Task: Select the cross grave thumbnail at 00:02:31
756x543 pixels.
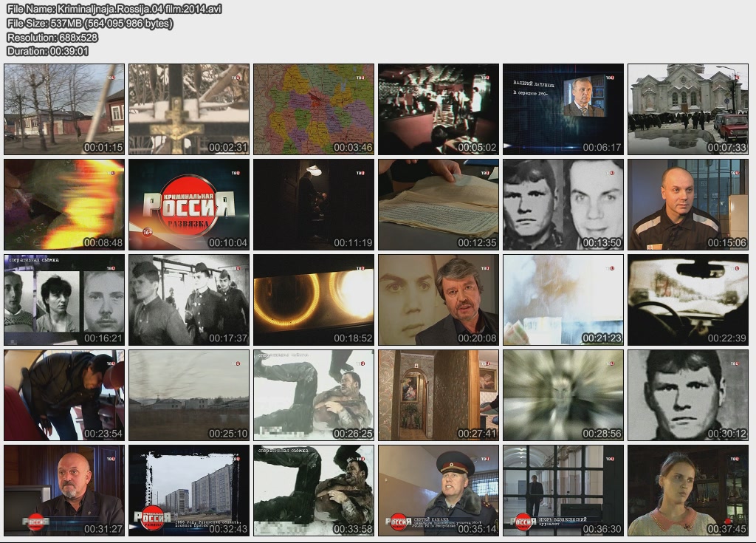Action: (189, 109)
